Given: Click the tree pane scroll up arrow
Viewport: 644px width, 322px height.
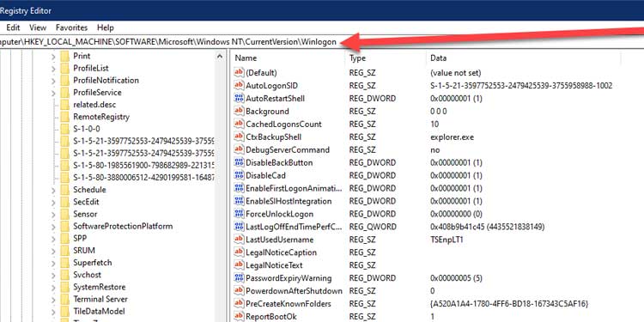Looking at the screenshot, I should 219,57.
